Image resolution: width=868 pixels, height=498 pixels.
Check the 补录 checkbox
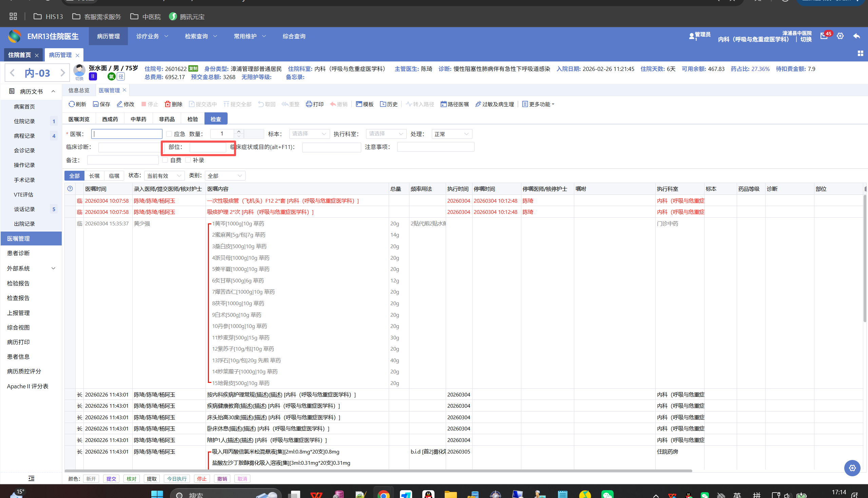click(x=188, y=160)
